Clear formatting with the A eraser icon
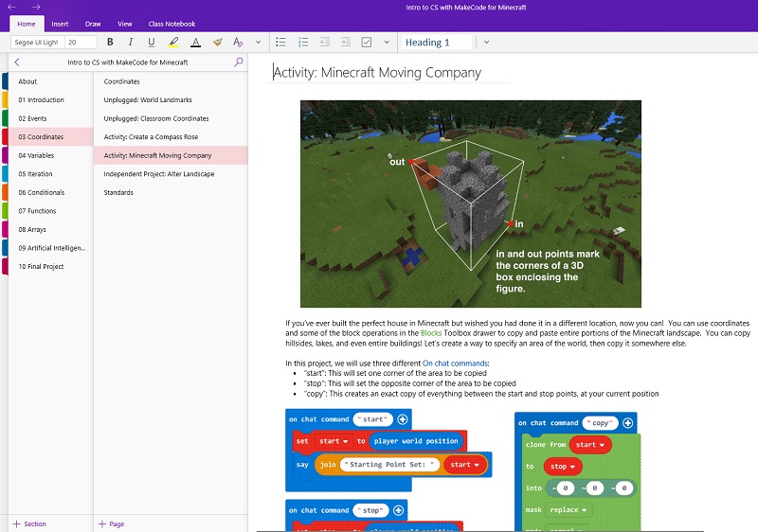Screen dimensions: 758x532 tap(238, 43)
